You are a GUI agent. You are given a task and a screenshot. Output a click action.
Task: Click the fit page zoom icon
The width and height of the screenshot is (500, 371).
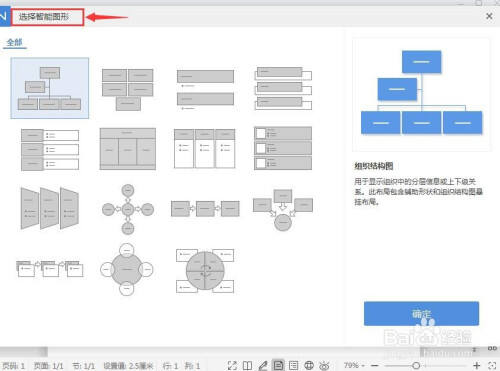(x=492, y=366)
